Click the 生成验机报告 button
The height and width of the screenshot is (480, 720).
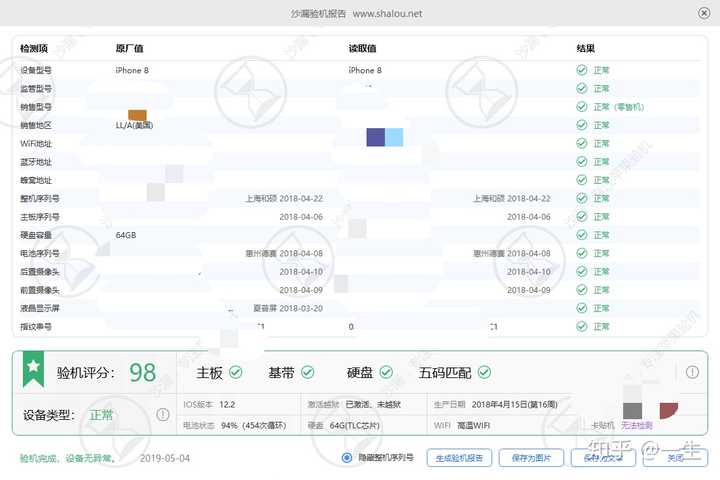tap(459, 458)
